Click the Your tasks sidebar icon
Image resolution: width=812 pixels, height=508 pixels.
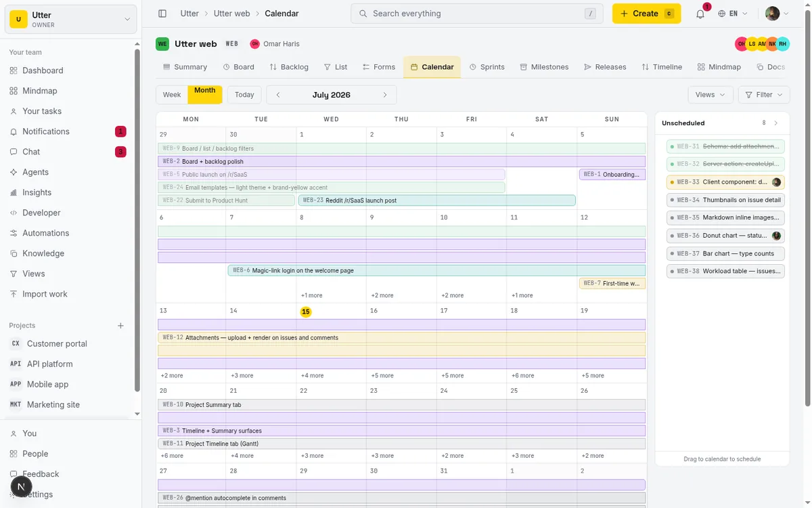[14, 111]
